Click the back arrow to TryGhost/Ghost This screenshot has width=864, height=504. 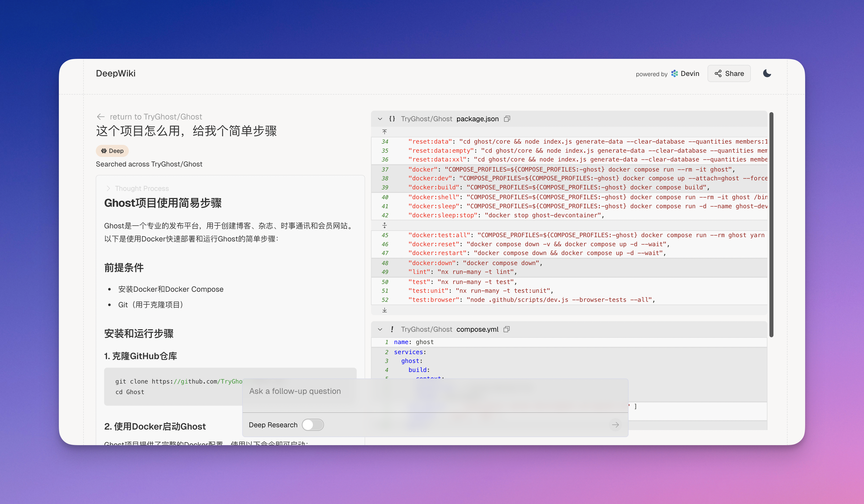click(100, 117)
